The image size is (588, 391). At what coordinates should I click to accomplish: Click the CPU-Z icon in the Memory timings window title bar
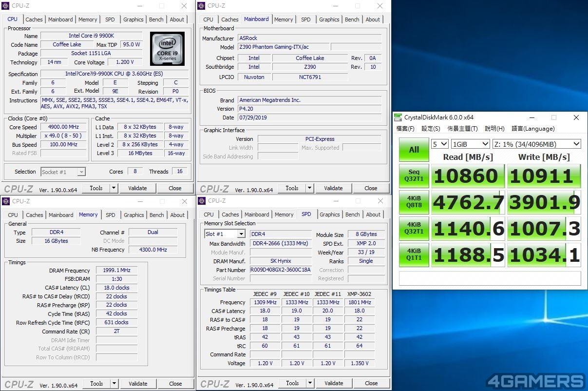pos(5,201)
